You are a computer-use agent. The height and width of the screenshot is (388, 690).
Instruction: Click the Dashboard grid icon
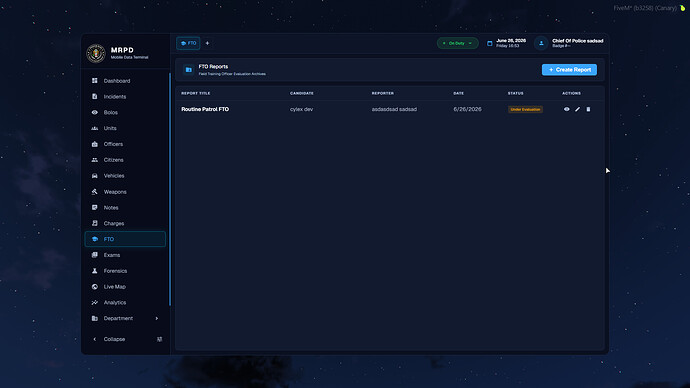(x=95, y=81)
